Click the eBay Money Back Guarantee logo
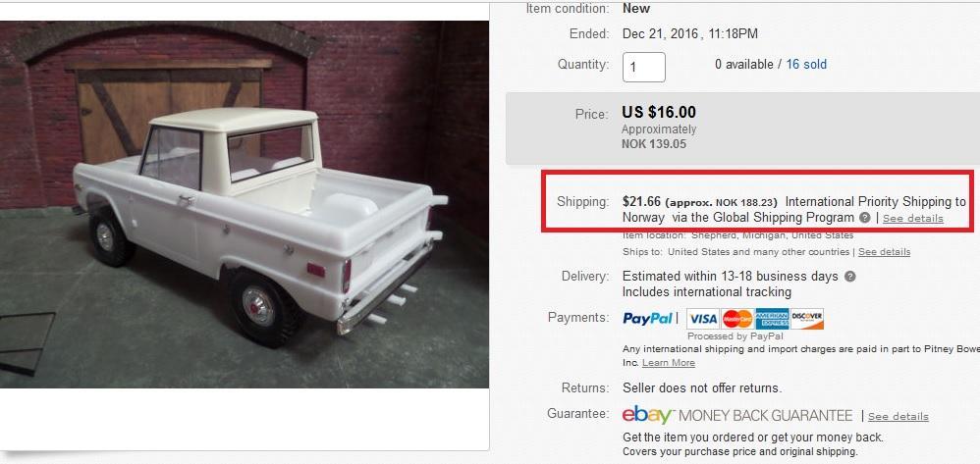Viewport: 980px width, 464px height. pyautogui.click(x=648, y=415)
